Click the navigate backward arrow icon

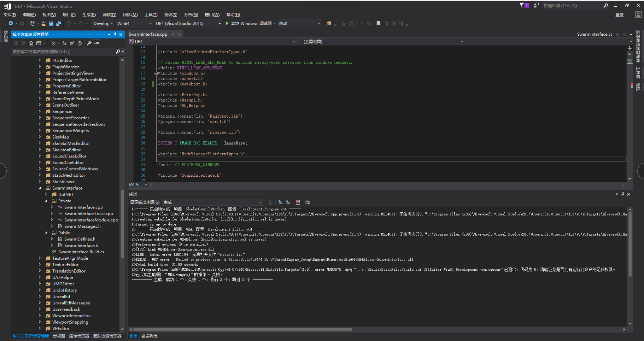click(11, 24)
